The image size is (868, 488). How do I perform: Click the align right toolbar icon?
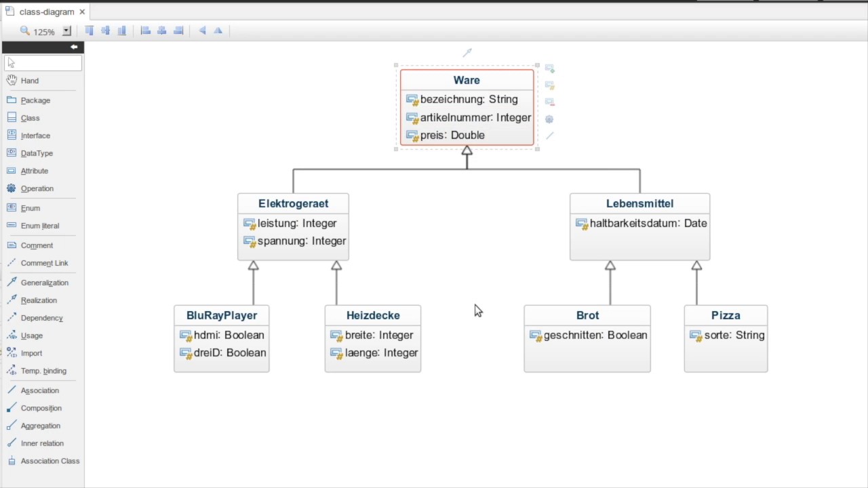[178, 30]
